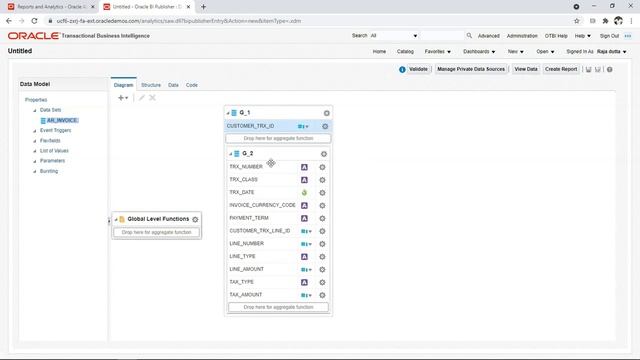The height and width of the screenshot is (360, 640).
Task: Switch to the Code tab
Action: (x=192, y=85)
